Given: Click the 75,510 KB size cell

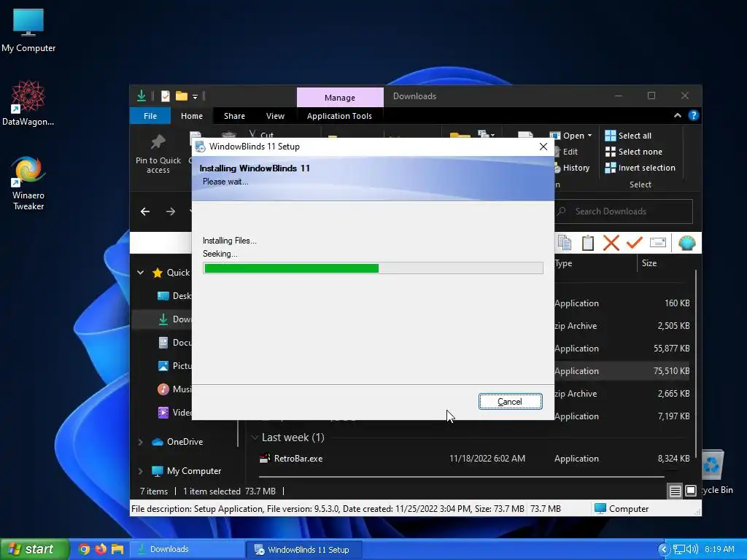Looking at the screenshot, I should click(x=671, y=371).
